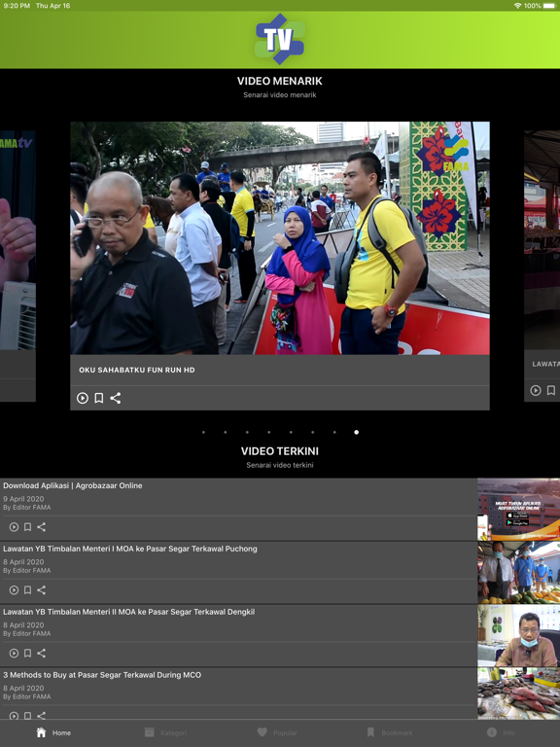
Task: Switch to the Kategori tab
Action: click(165, 732)
